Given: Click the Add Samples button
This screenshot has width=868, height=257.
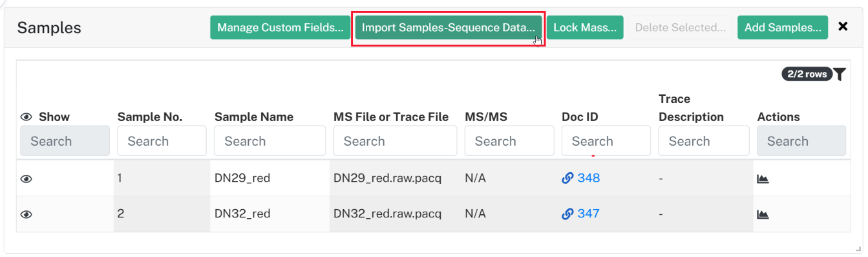Looking at the screenshot, I should coord(783,28).
